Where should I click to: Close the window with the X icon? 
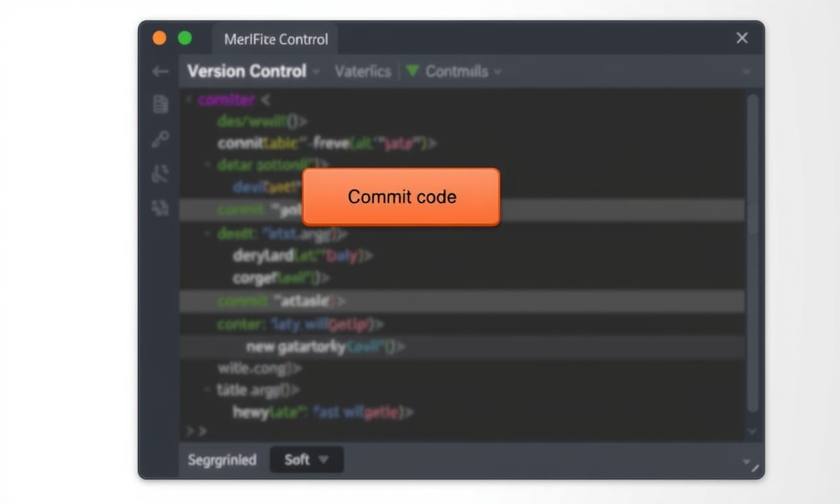tap(742, 38)
